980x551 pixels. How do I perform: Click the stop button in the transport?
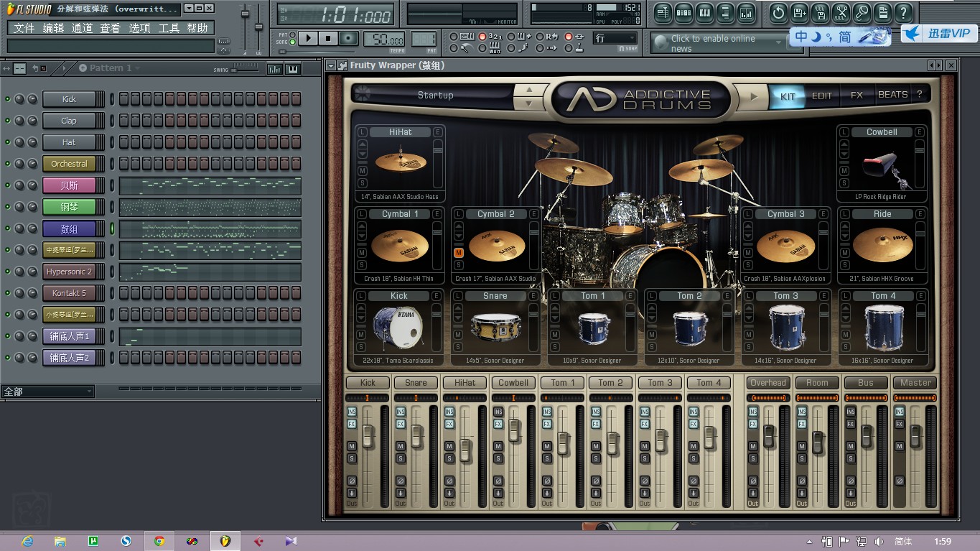[x=328, y=38]
